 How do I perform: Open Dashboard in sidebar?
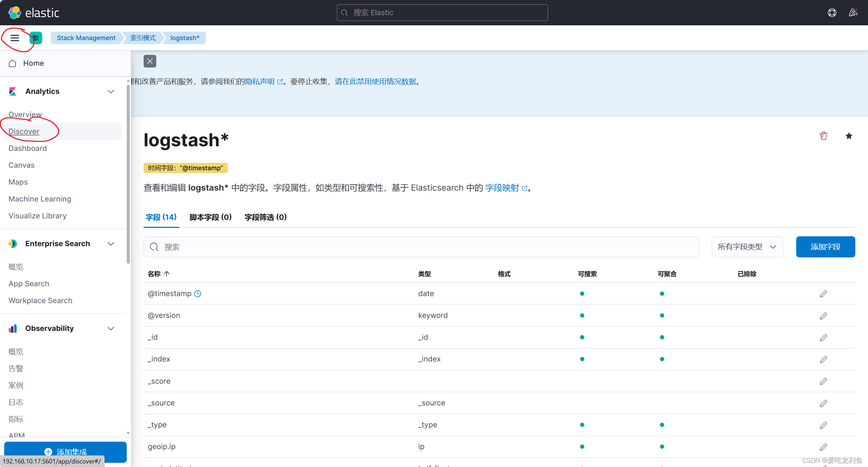pos(27,148)
